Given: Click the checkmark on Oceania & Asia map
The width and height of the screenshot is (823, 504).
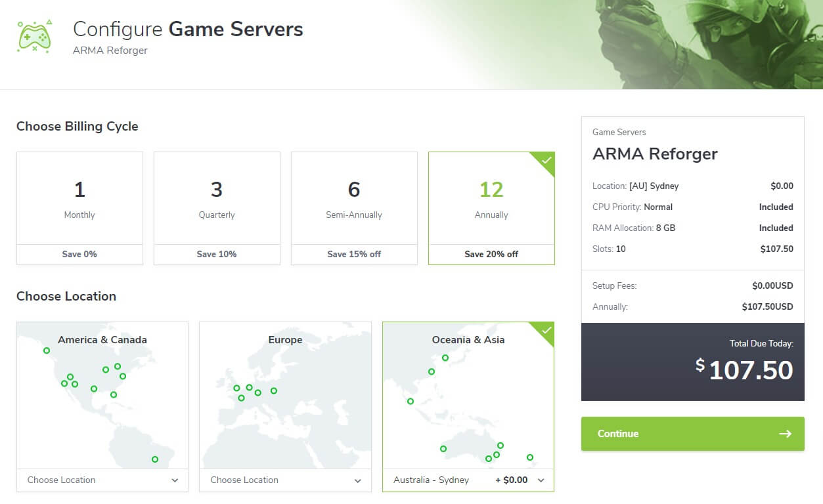Looking at the screenshot, I should coord(546,330).
